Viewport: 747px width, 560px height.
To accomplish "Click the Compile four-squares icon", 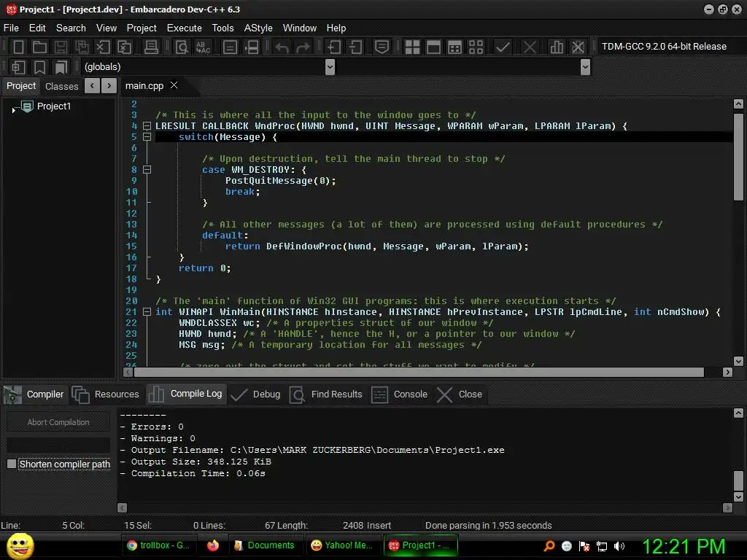I will 412,47.
